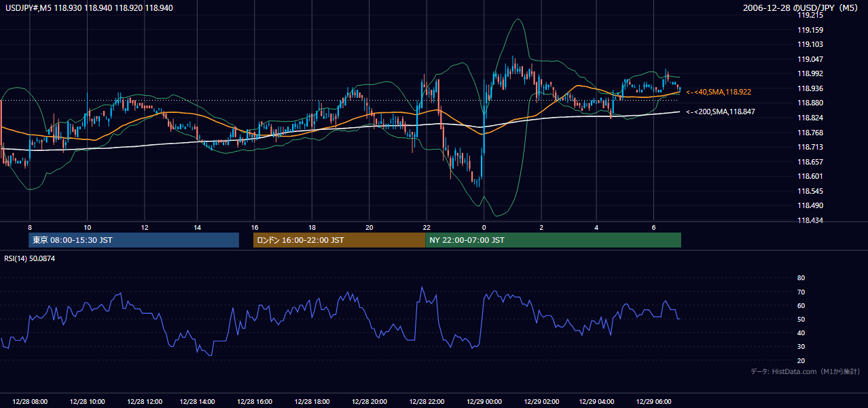Image resolution: width=868 pixels, height=408 pixels.
Task: Click hour tick 16 under price chart
Action: [x=255, y=227]
